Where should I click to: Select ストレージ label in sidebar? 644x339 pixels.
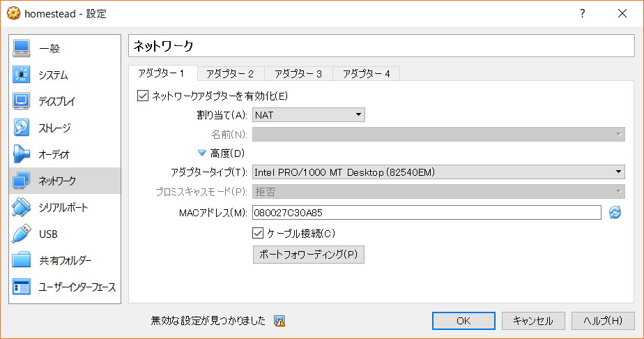click(54, 128)
